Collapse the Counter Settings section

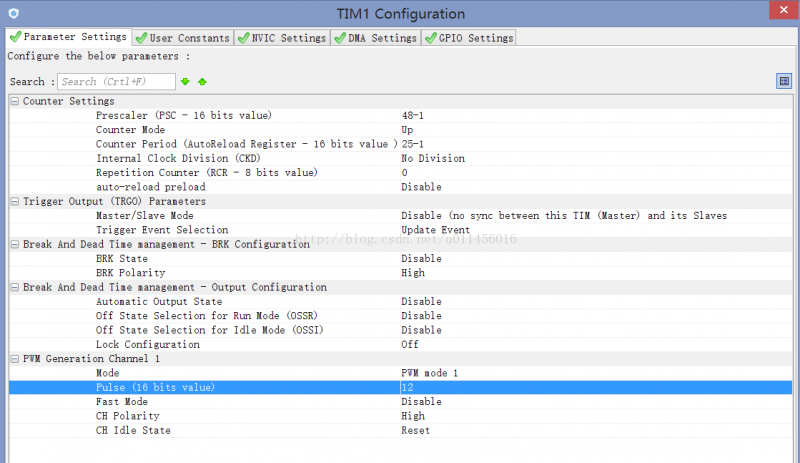coord(15,101)
